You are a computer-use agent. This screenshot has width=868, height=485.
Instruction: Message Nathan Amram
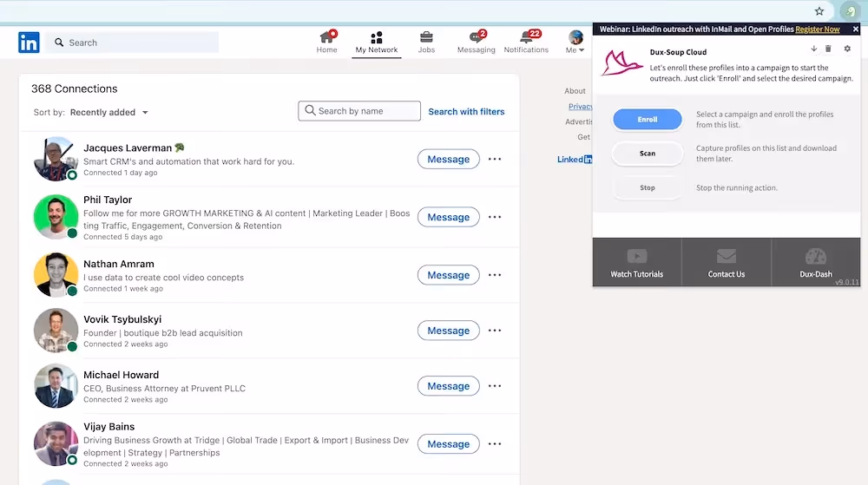point(449,275)
